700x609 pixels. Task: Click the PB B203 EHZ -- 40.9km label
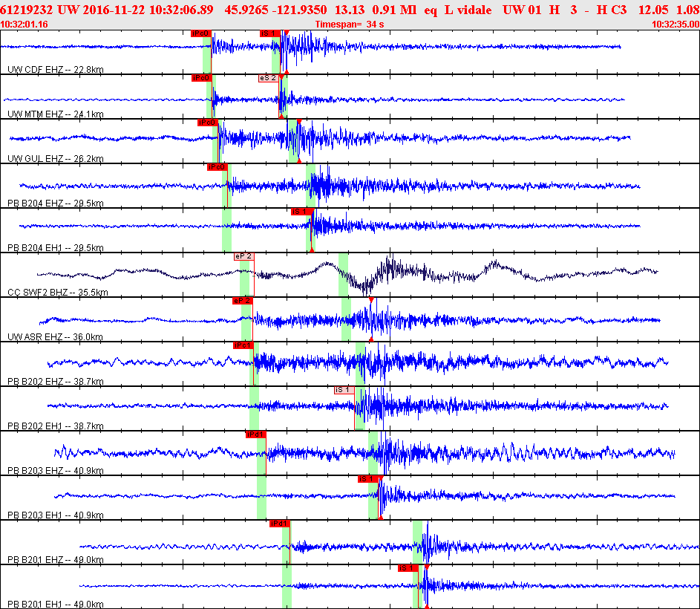tap(56, 470)
